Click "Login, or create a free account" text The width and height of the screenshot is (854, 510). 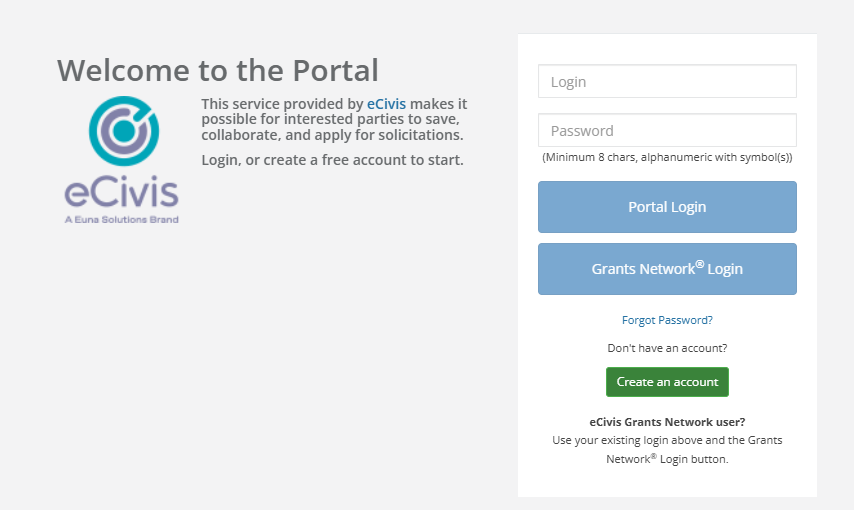click(332, 160)
